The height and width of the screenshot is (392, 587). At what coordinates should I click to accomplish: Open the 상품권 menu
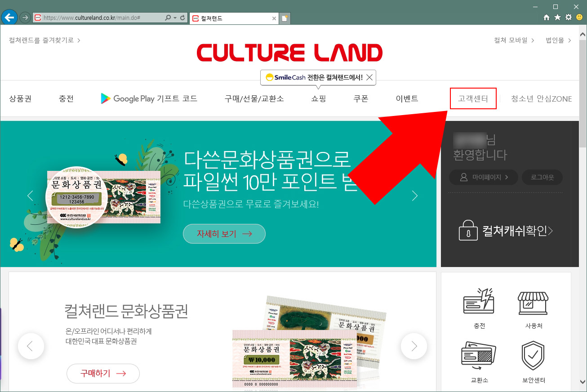click(x=21, y=99)
